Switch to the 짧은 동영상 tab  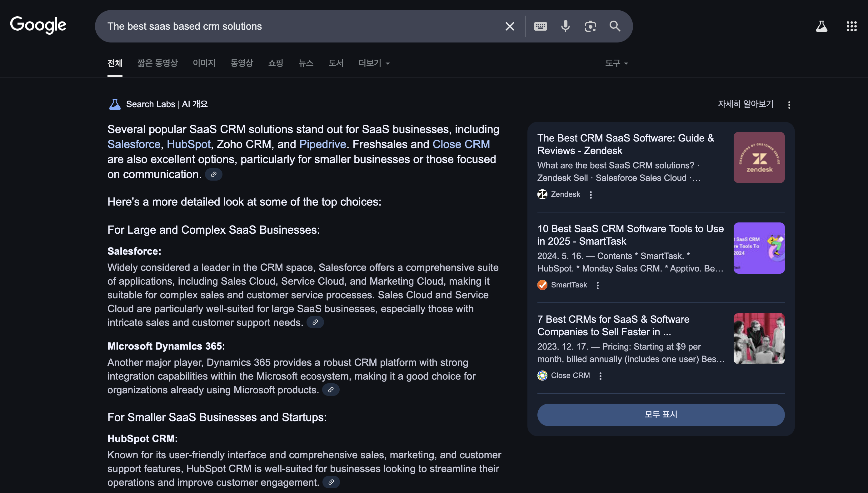(157, 63)
